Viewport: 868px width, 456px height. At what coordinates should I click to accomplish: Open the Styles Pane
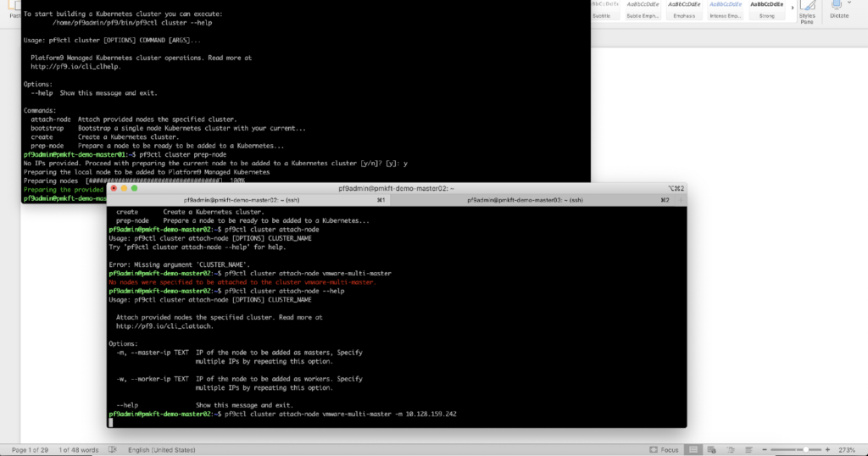coord(806,12)
